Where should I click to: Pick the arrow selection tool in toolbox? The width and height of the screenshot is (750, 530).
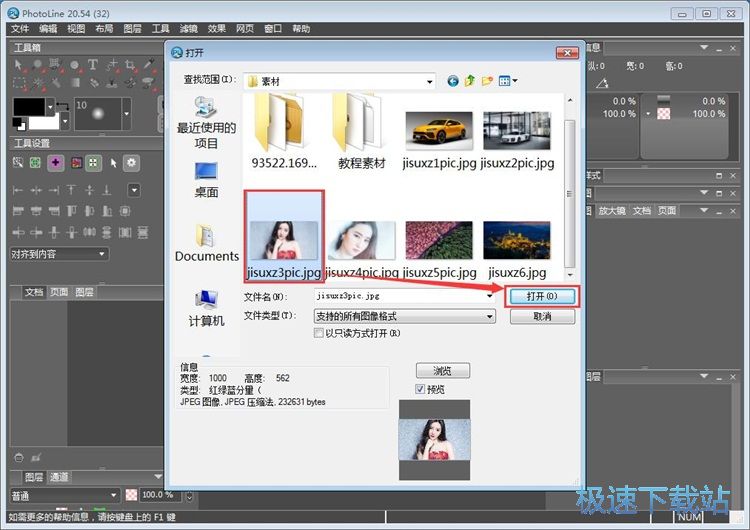pos(19,64)
